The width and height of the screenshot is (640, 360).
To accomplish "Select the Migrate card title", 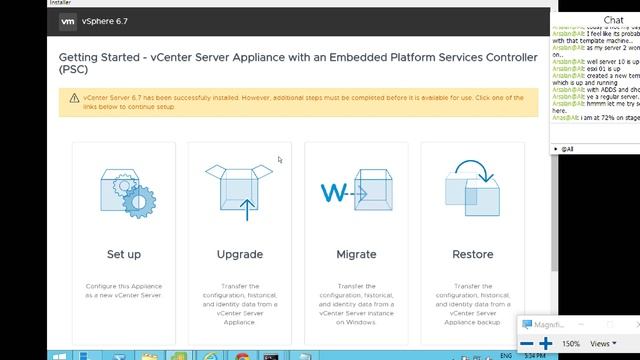I will 356,255.
